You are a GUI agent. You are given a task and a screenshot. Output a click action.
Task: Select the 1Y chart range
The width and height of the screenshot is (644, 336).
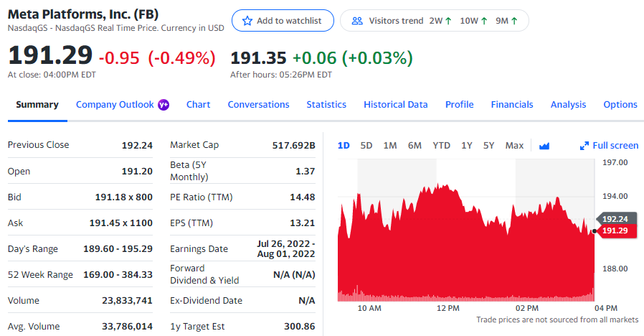pyautogui.click(x=467, y=146)
